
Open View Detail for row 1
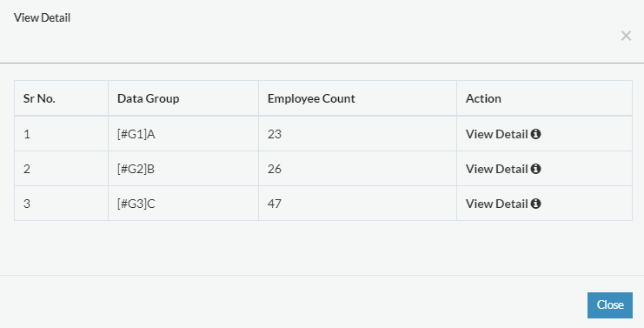pyautogui.click(x=496, y=134)
